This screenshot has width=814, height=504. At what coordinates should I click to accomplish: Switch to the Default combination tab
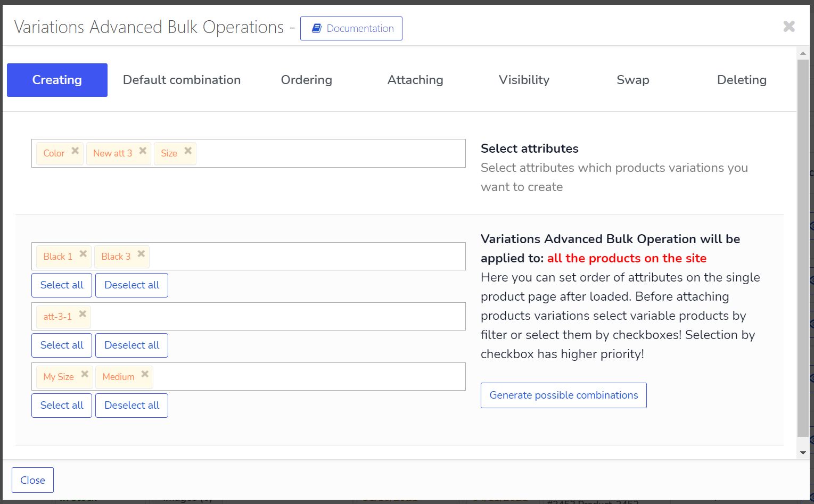click(182, 80)
